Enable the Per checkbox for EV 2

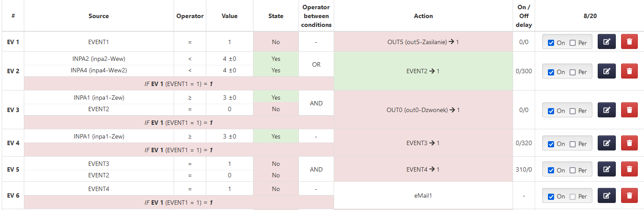573,72
